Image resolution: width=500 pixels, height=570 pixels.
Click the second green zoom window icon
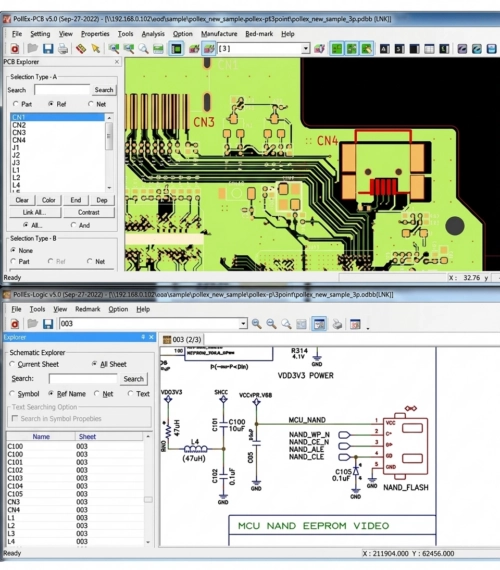pos(129,48)
